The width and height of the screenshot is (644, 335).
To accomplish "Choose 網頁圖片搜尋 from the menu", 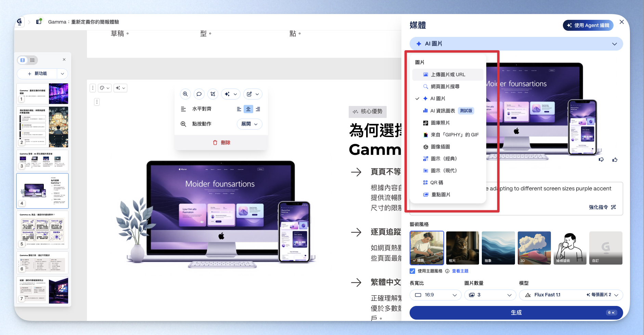I will (445, 86).
